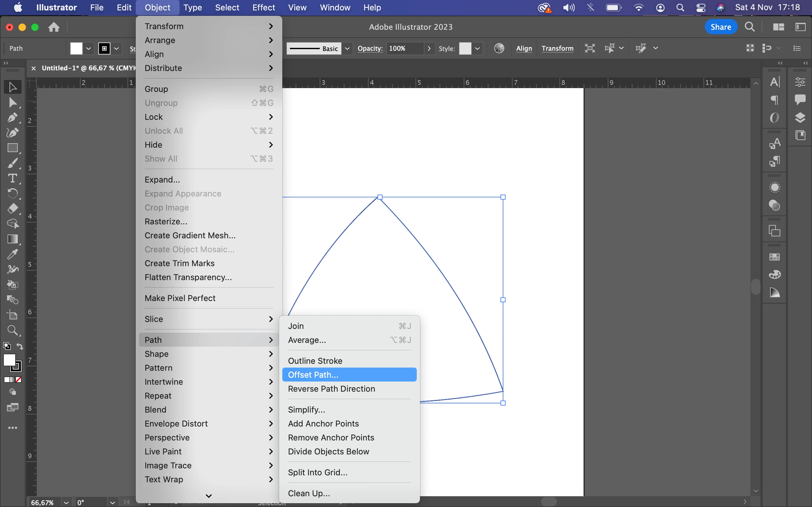
Task: Select the Type tool
Action: [x=12, y=178]
